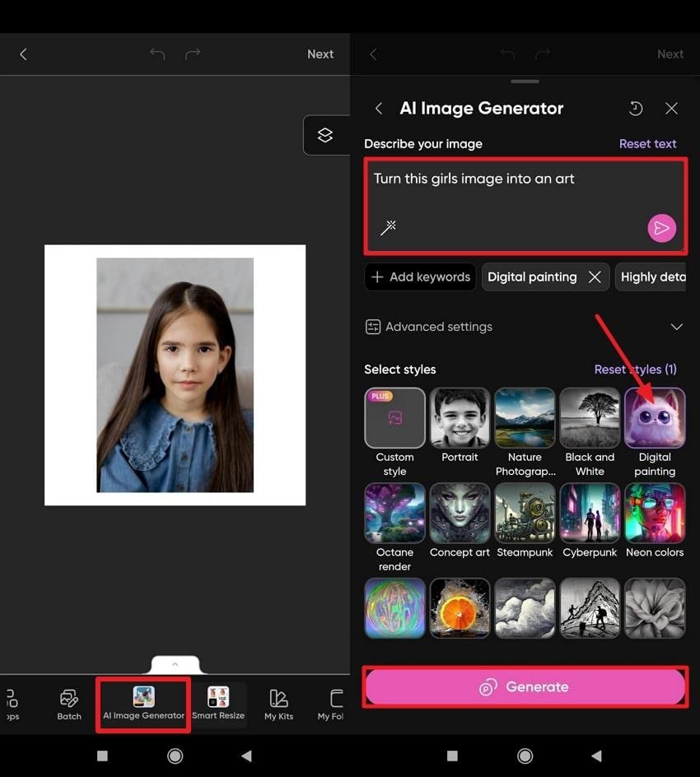Close the AI Image Generator panel
Image resolution: width=700 pixels, height=777 pixels.
pyautogui.click(x=671, y=108)
